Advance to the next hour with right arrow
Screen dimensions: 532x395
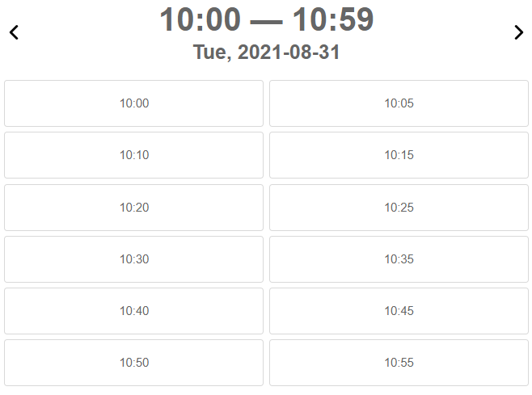click(518, 33)
